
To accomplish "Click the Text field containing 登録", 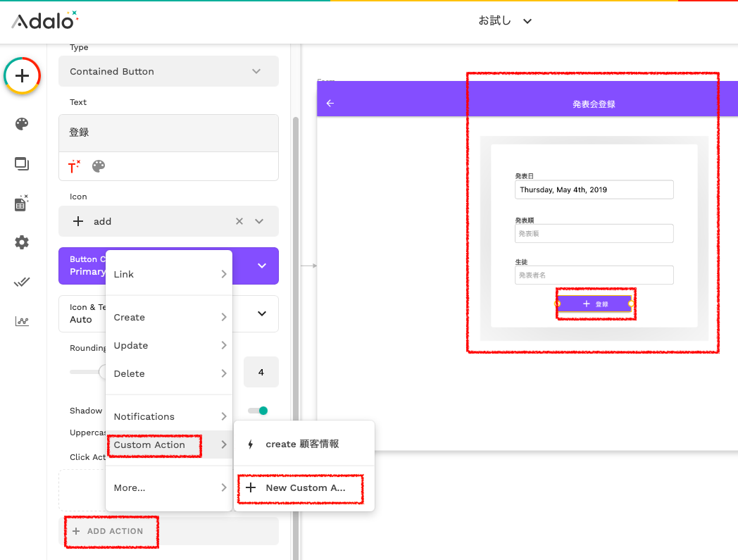I will pos(168,133).
